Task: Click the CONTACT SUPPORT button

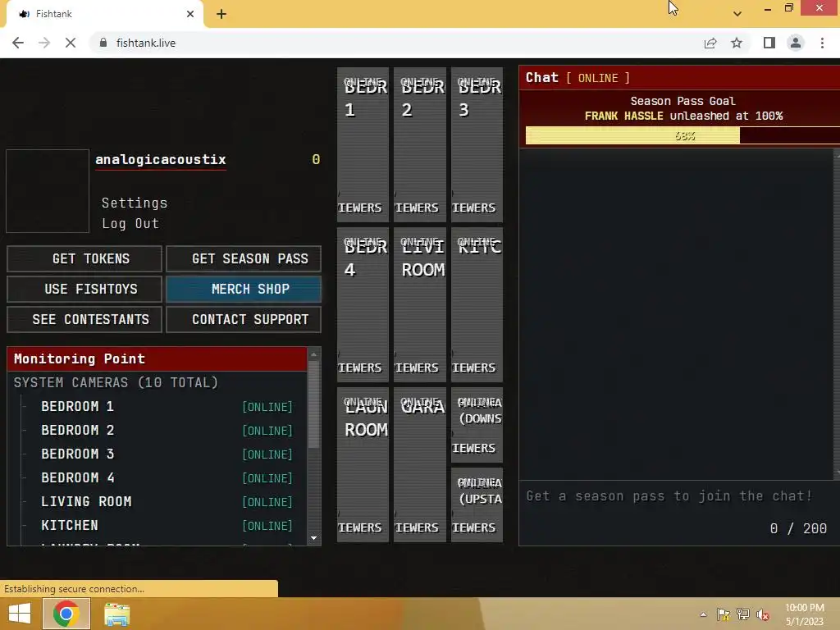Action: 243,320
